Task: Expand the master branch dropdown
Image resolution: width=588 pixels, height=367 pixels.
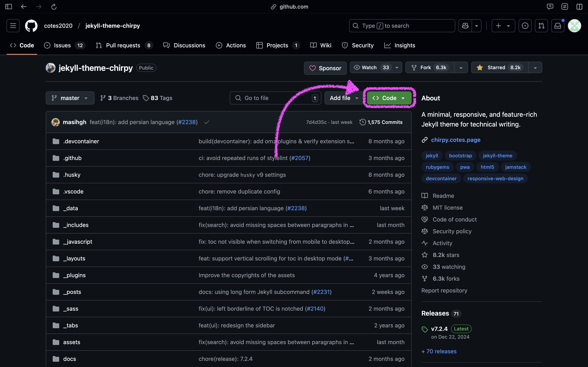Action: point(70,98)
